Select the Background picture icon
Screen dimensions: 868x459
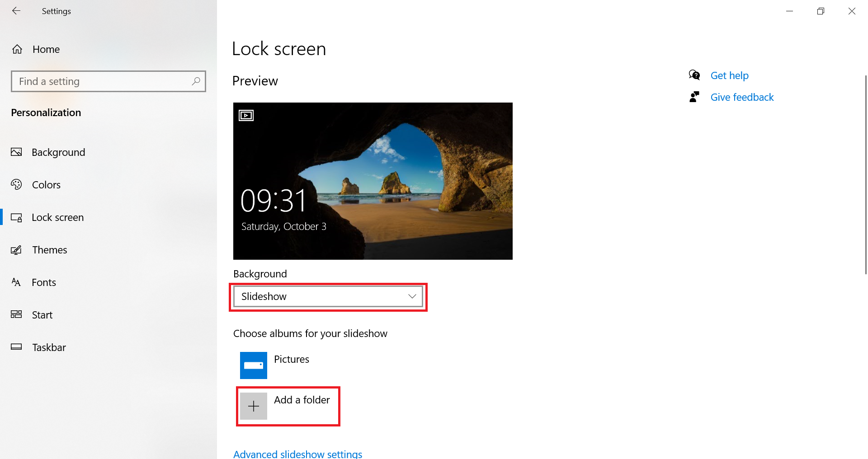click(x=16, y=152)
